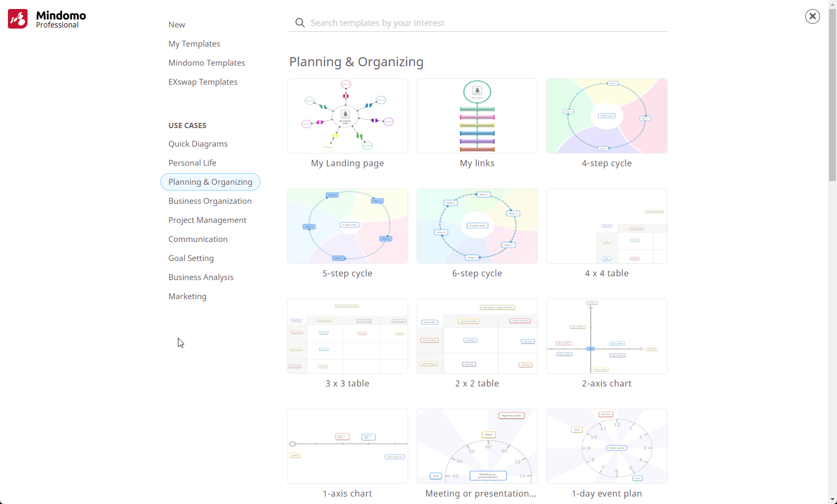Go to My Templates
Viewport: 837px width, 504px height.
tap(194, 44)
